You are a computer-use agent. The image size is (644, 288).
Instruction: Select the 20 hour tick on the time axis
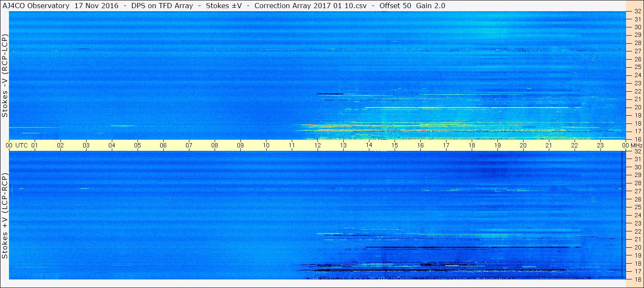(x=523, y=145)
